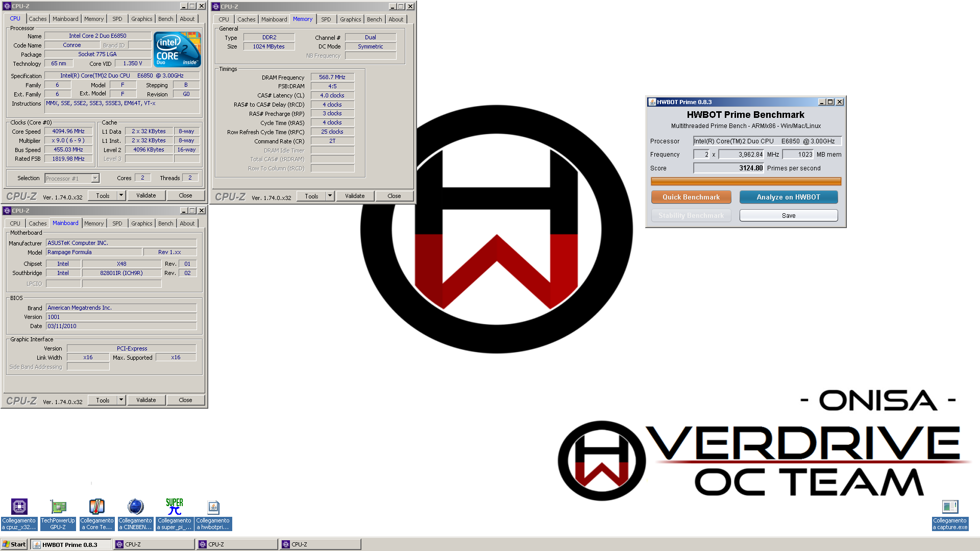This screenshot has height=551, width=980.
Task: Click the memory size 1024 MBytes
Action: (269, 46)
